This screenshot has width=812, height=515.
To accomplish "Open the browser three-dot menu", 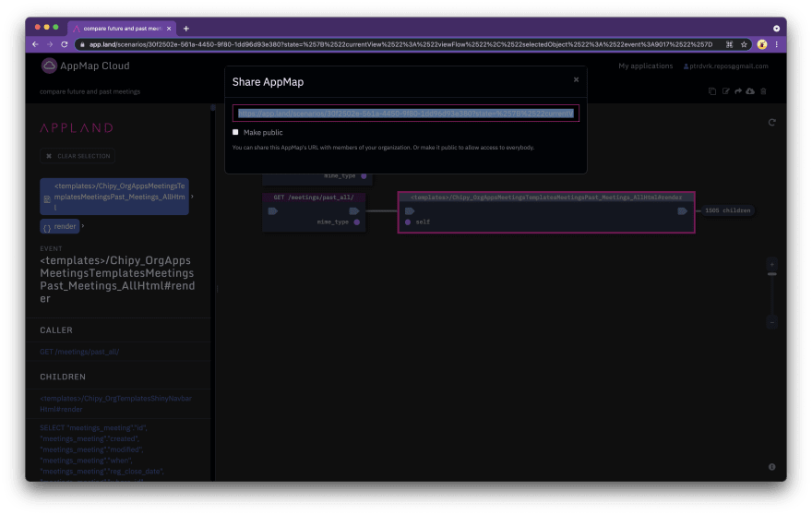I will pyautogui.click(x=776, y=44).
